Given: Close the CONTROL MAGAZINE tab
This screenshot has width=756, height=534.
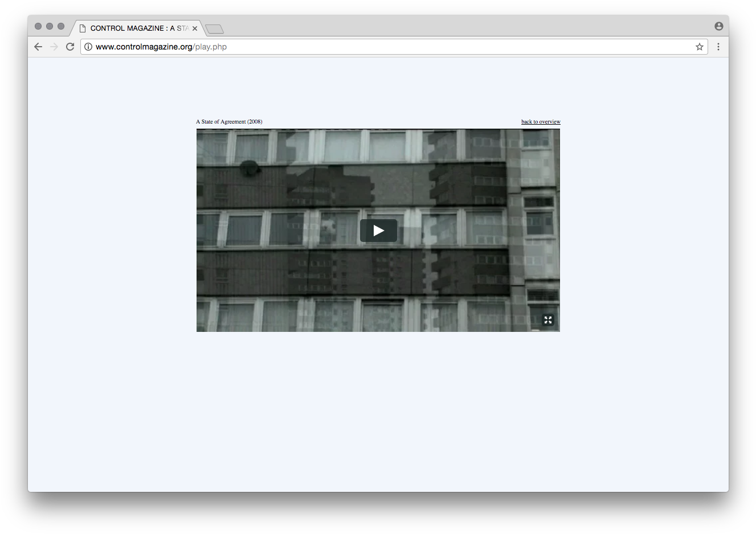Looking at the screenshot, I should (195, 28).
